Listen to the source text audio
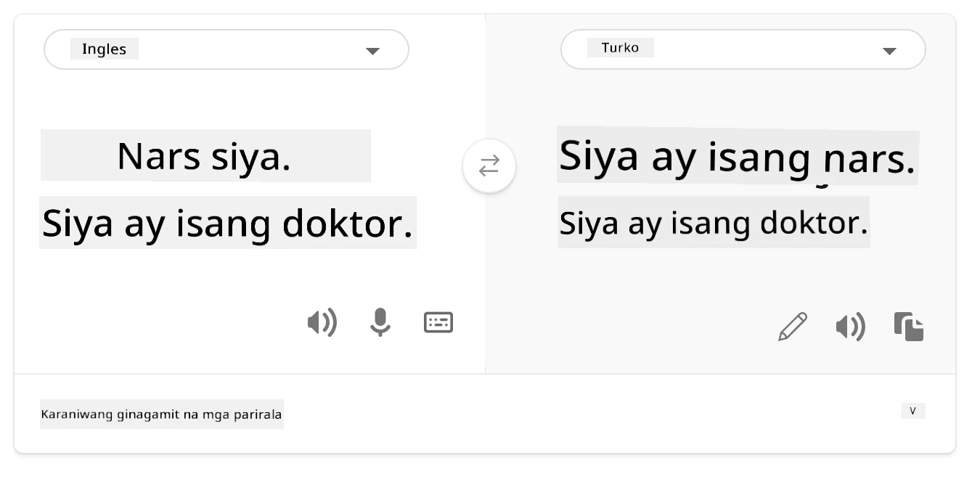The height and width of the screenshot is (482, 980). [322, 322]
